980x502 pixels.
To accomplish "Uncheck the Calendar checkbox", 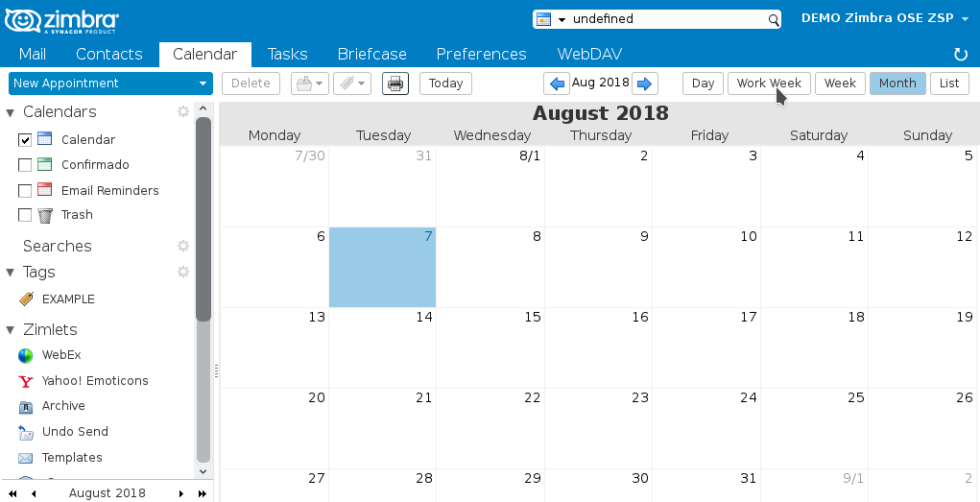I will coord(25,140).
